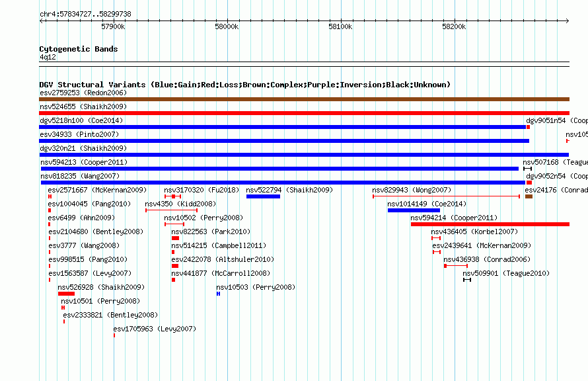Click the 58100k ruler position label
Viewport: 588px width, 381px height.
pyautogui.click(x=340, y=26)
